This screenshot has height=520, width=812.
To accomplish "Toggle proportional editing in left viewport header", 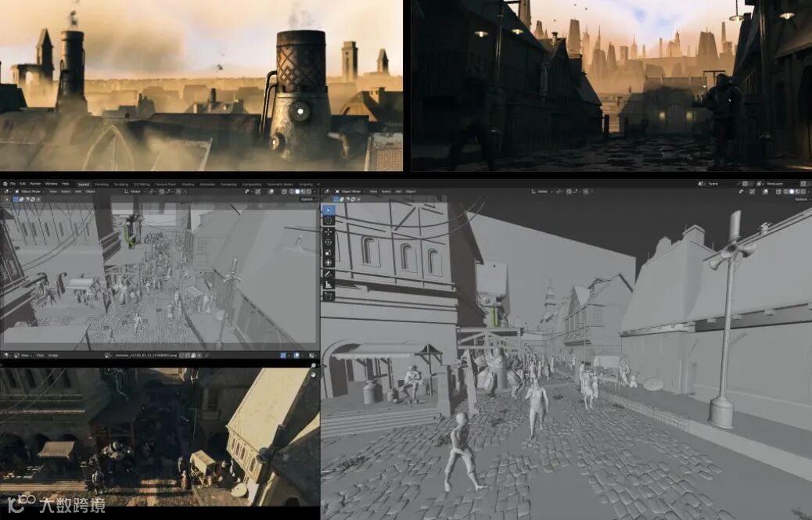I will [178, 192].
